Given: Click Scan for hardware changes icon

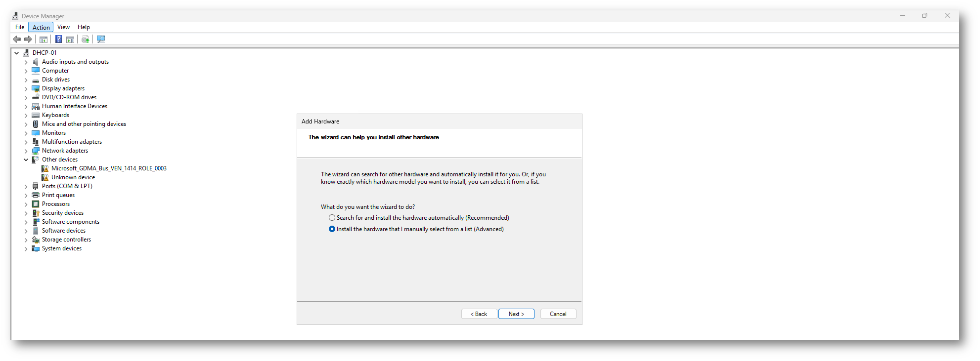Looking at the screenshot, I should (x=101, y=40).
